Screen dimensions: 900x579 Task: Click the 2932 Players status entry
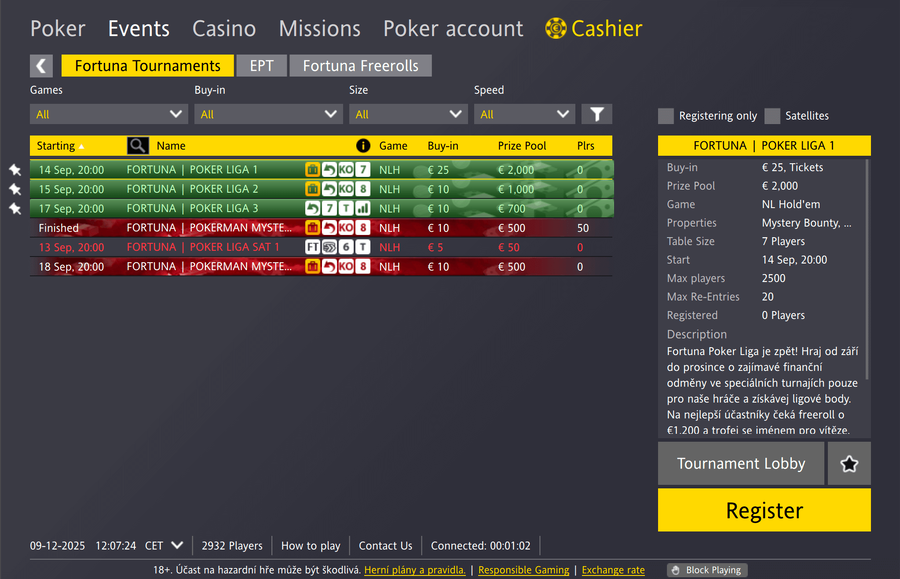pyautogui.click(x=232, y=546)
